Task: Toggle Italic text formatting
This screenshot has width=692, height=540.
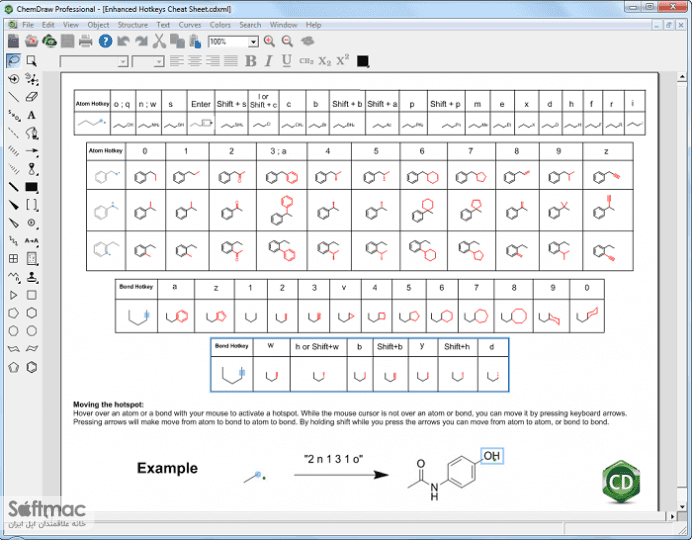Action: [x=269, y=61]
